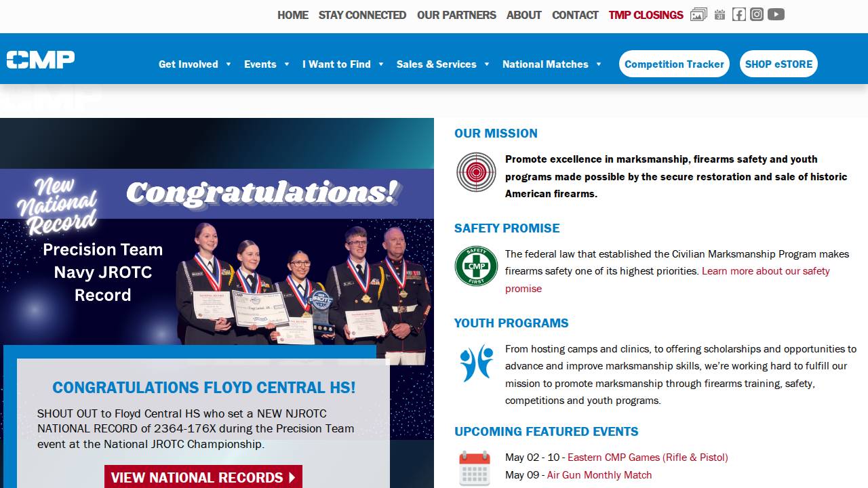Open the Competition Tracker button
The height and width of the screenshot is (488, 868).
click(673, 64)
